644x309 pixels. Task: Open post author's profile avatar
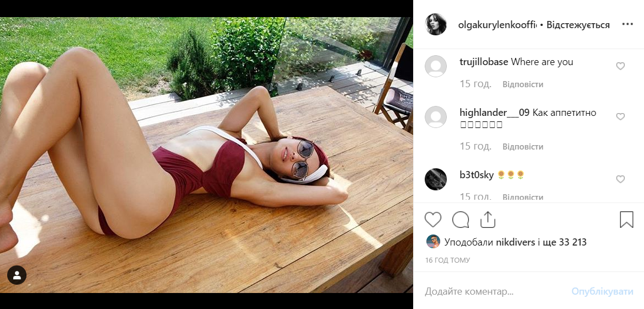click(x=436, y=25)
